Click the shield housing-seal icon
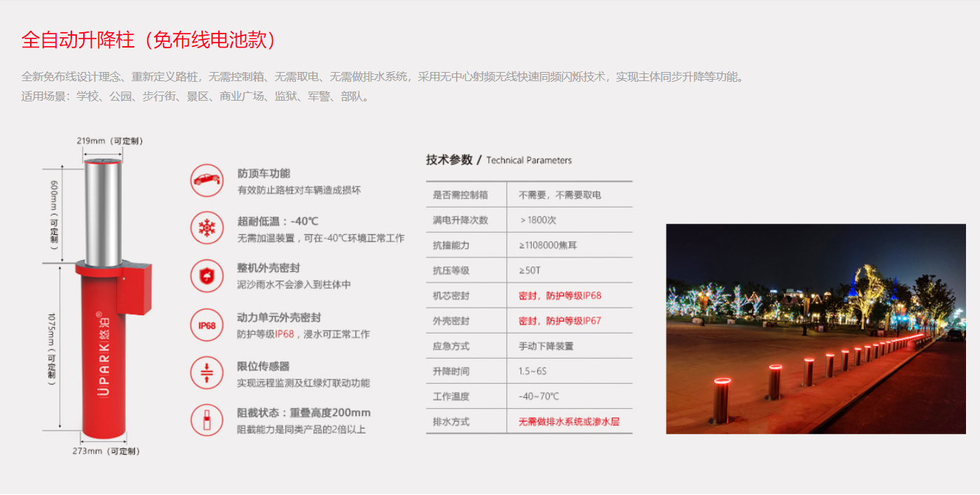The width and height of the screenshot is (980, 495). [206, 276]
